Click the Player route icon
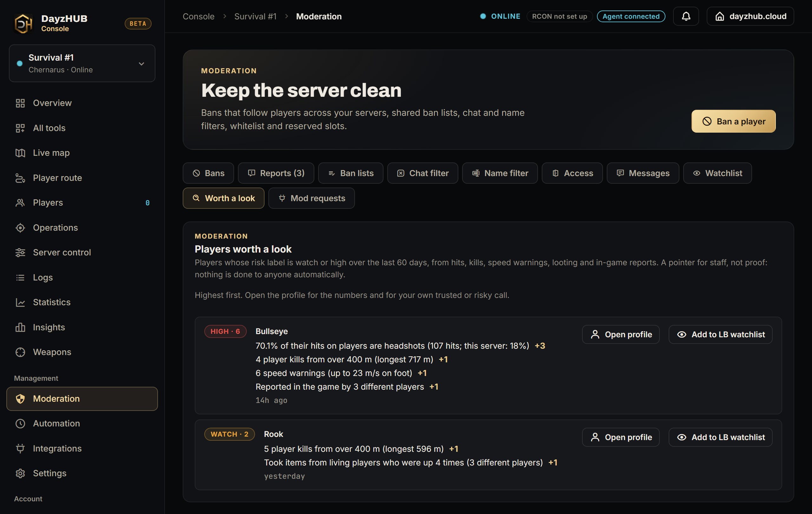Screen dimensions: 812x514 point(20,178)
